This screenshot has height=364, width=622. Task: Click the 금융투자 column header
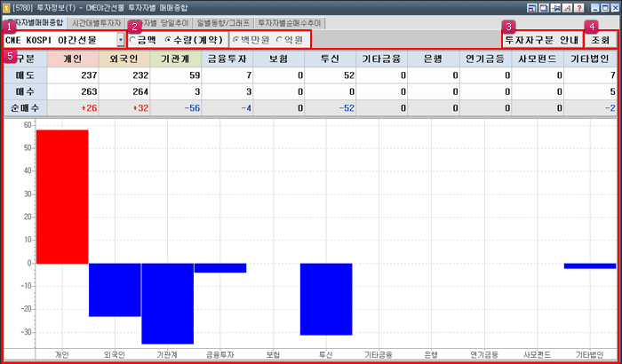pos(227,59)
